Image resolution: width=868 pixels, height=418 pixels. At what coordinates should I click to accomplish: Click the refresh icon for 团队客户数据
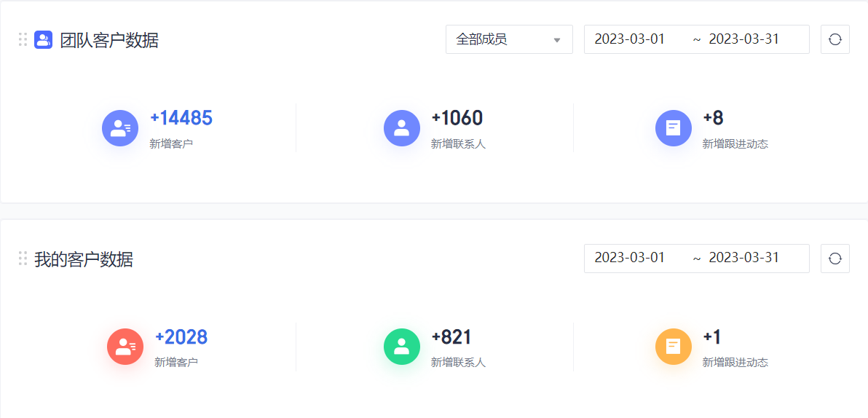[x=835, y=39]
